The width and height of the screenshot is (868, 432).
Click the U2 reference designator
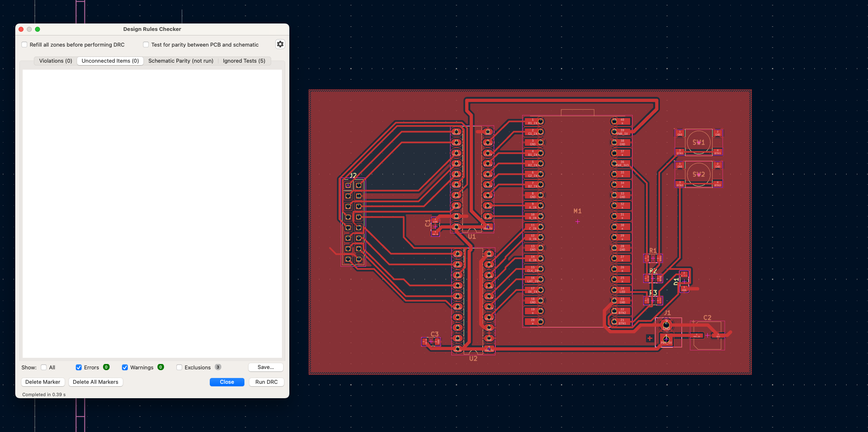473,359
